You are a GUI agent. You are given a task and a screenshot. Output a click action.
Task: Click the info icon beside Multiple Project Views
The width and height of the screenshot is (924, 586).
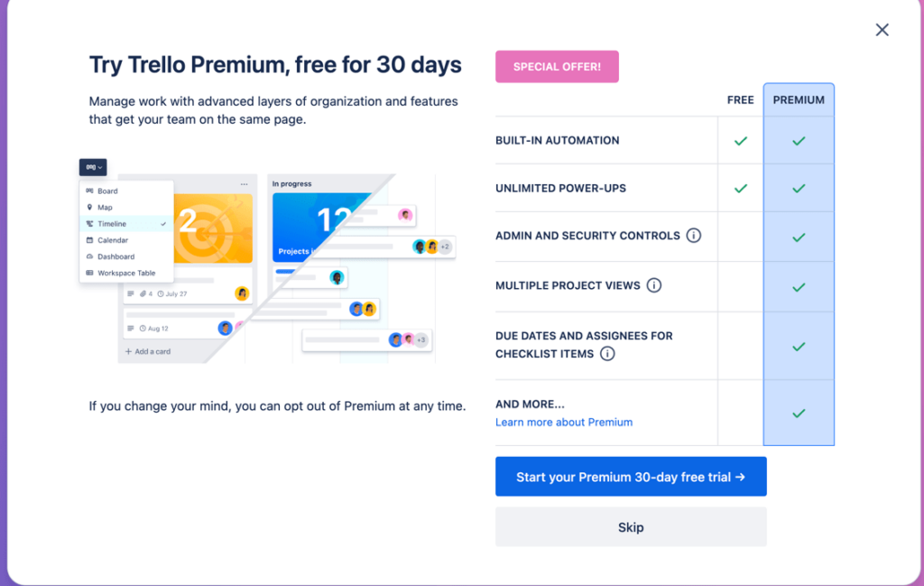coord(656,285)
